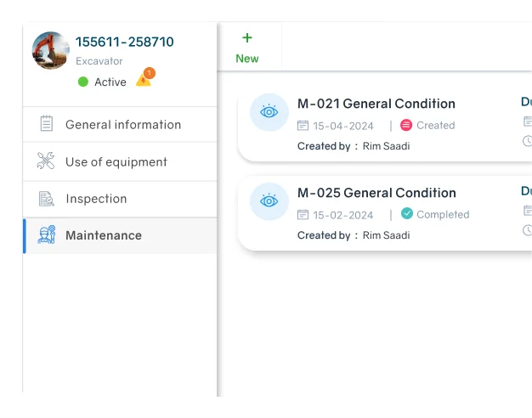Viewport: 532px width, 418px height.
Task: Click the excavator equipment thumbnail
Action: [51, 50]
